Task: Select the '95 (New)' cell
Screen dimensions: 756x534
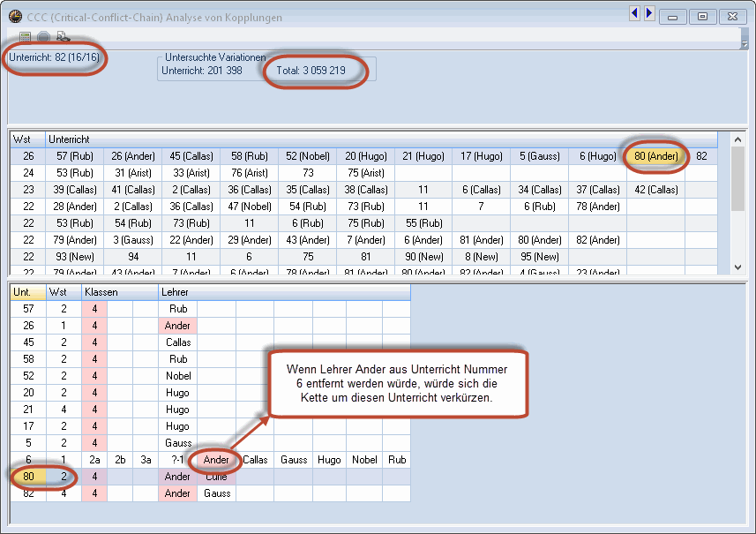Action: tap(540, 257)
